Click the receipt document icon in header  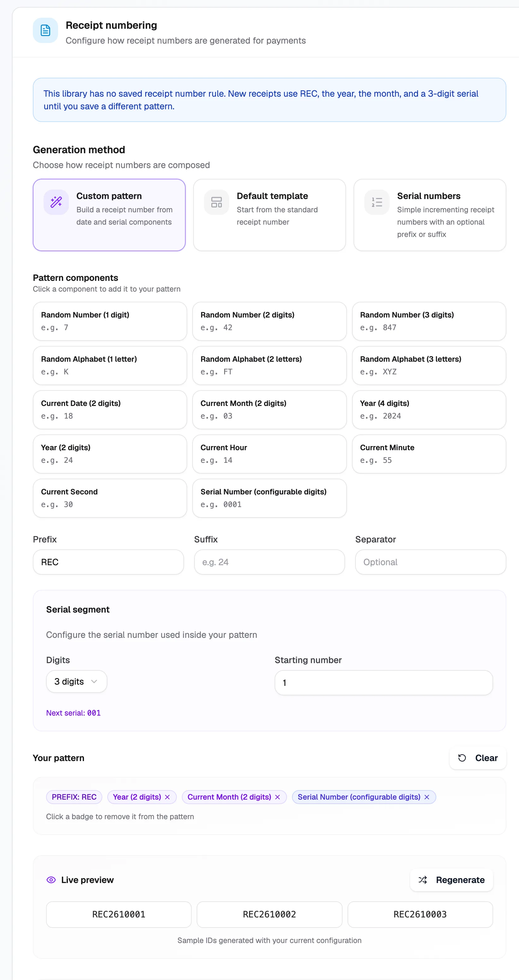pyautogui.click(x=45, y=30)
